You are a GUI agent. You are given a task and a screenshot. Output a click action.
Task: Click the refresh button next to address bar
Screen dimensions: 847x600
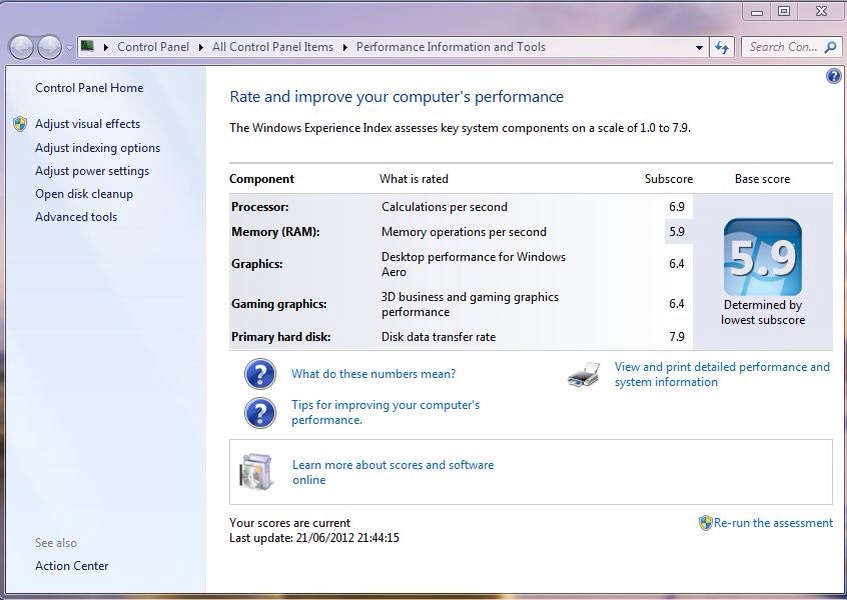(722, 48)
